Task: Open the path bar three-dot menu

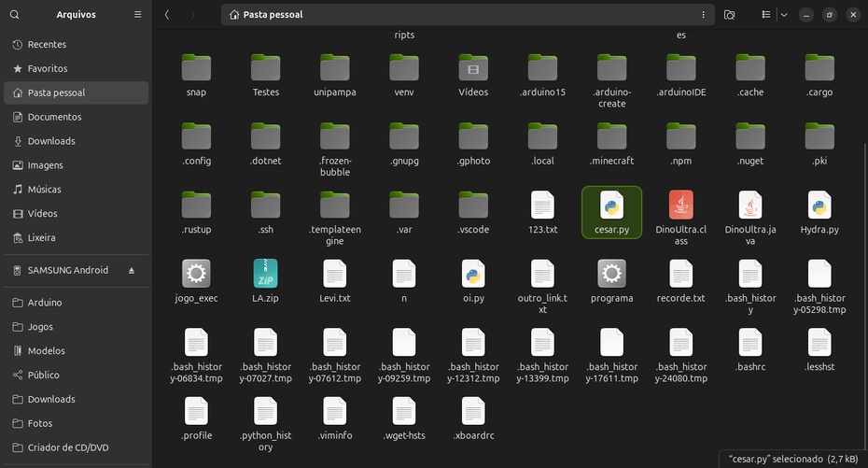Action: 703,14
